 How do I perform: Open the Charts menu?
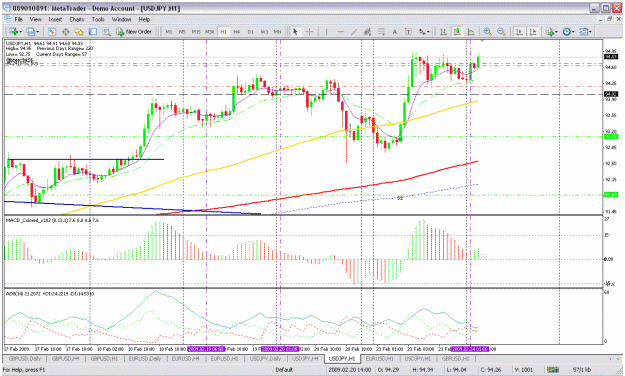[x=77, y=19]
